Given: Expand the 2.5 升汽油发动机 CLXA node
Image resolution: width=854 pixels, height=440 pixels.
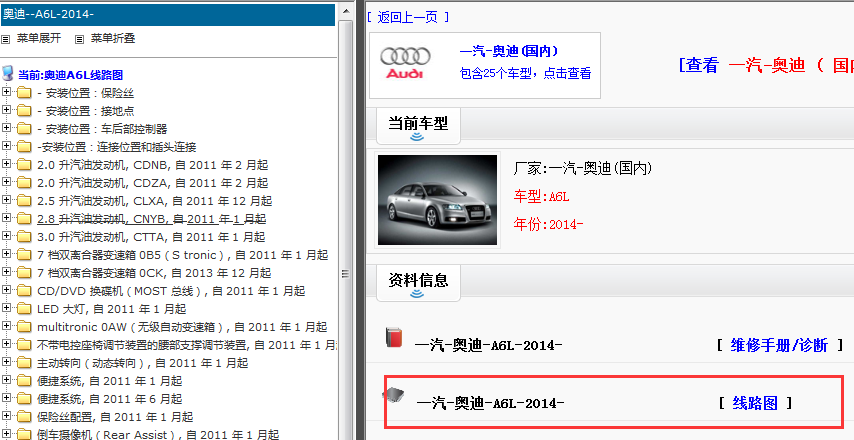Looking at the screenshot, I should [x=7, y=200].
